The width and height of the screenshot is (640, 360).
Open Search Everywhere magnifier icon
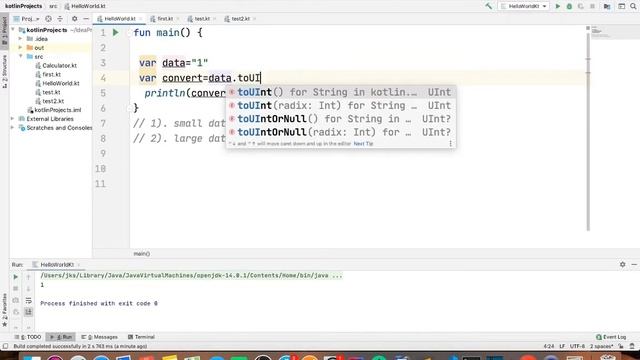[x=633, y=6]
